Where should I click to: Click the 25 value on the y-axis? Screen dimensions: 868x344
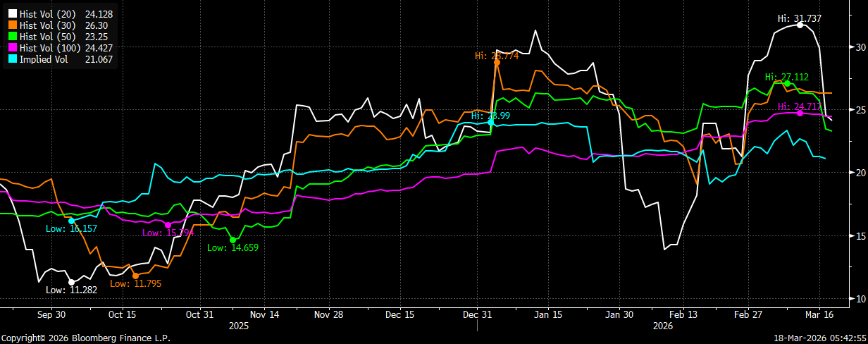click(x=860, y=110)
